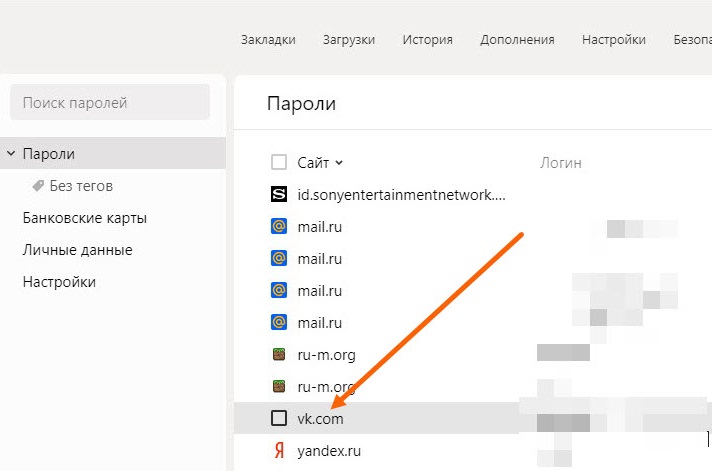Click the second ru-m.org site icon
Viewport: 712px width, 471px height.
tap(279, 386)
